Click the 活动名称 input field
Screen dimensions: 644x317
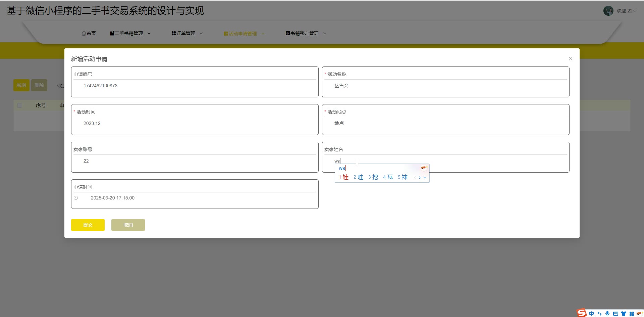click(445, 86)
